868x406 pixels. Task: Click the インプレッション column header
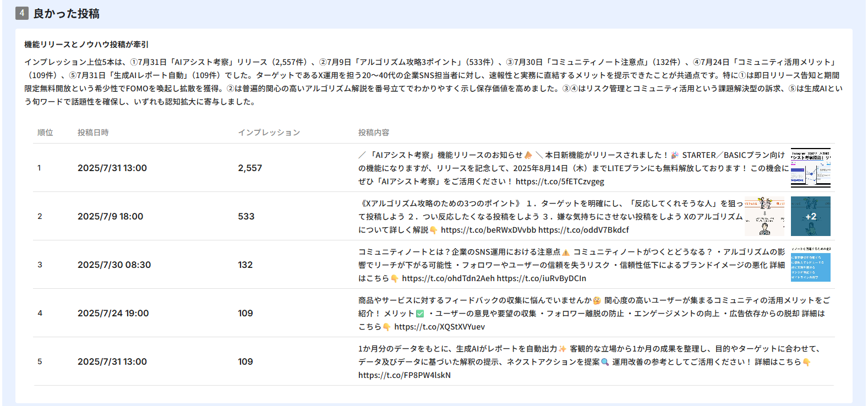pos(269,133)
